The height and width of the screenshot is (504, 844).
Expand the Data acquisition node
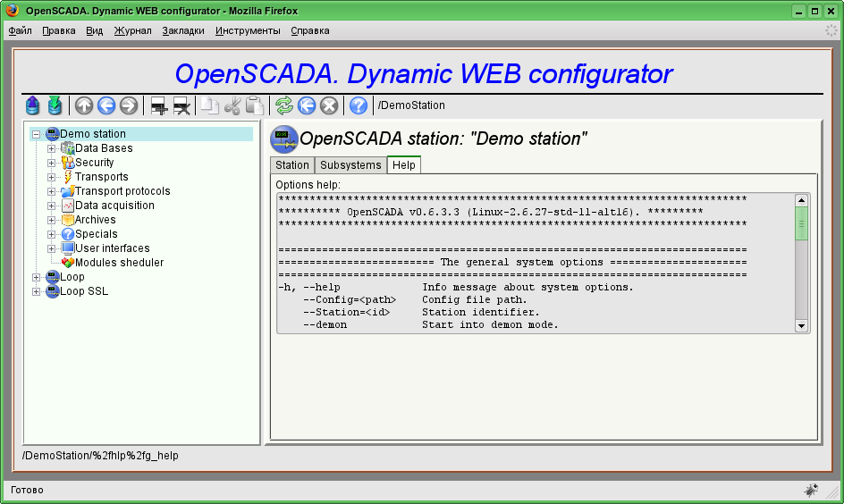tap(51, 206)
